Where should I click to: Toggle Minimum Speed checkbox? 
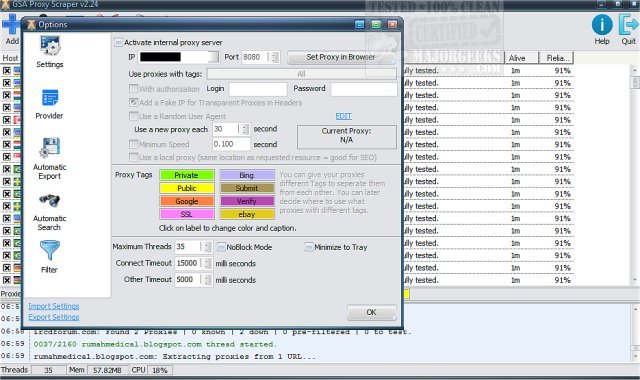[133, 144]
